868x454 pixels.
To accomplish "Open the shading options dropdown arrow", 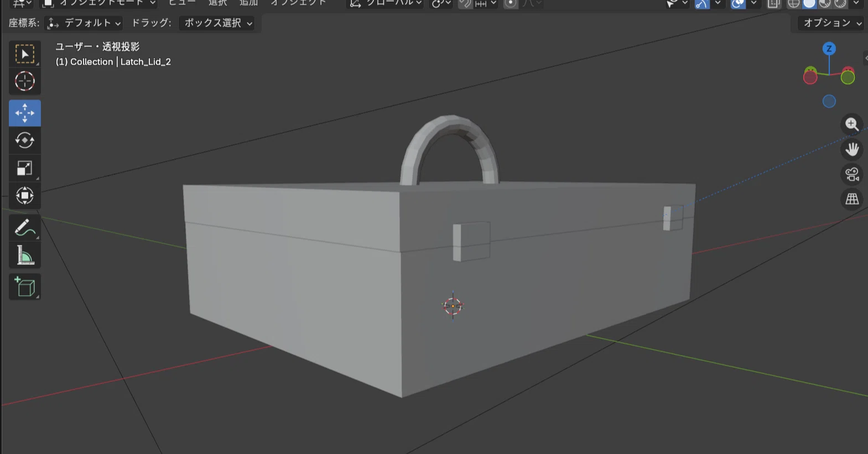I will point(856,3).
